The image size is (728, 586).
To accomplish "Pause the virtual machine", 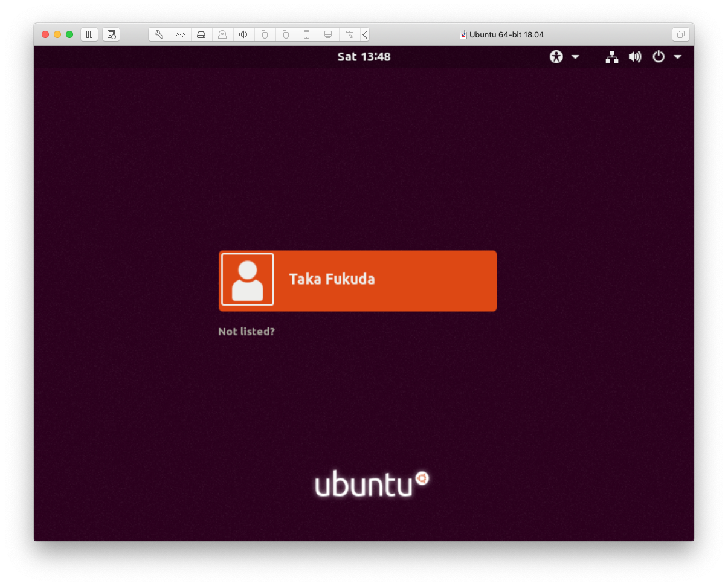I will point(89,34).
